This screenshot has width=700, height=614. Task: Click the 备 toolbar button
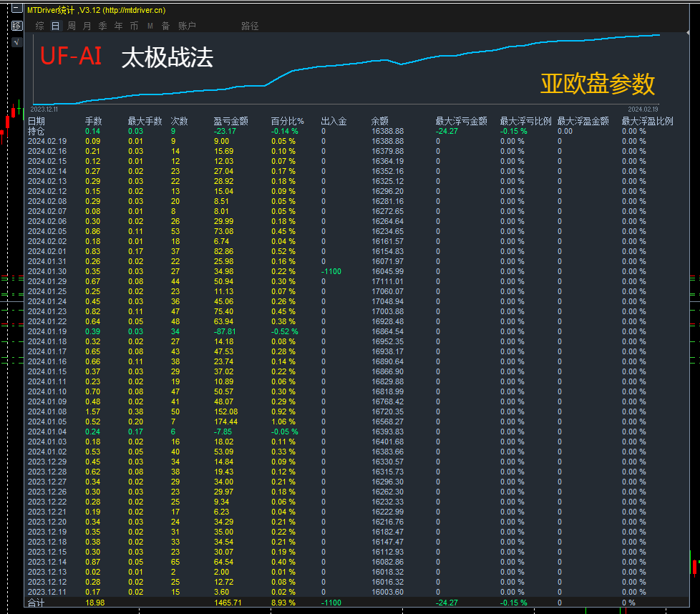tap(165, 25)
